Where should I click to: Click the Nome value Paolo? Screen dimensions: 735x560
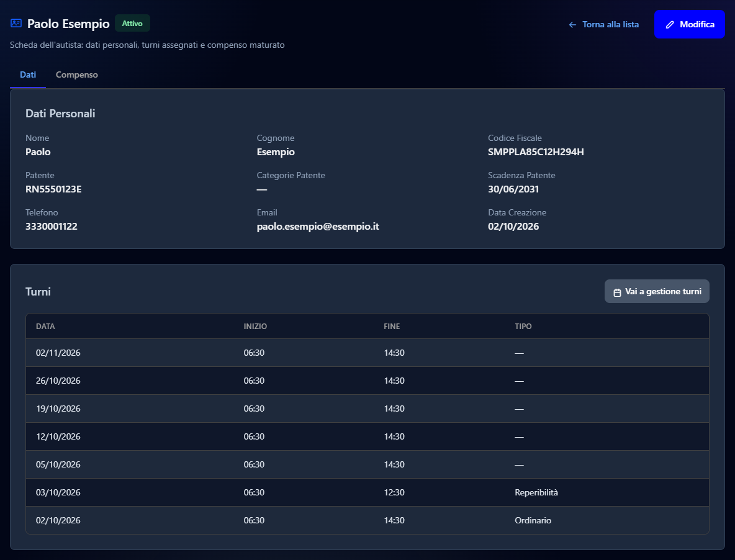coord(38,152)
